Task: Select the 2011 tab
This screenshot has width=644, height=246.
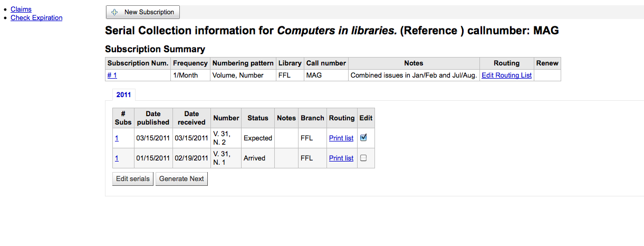Action: pos(123,95)
